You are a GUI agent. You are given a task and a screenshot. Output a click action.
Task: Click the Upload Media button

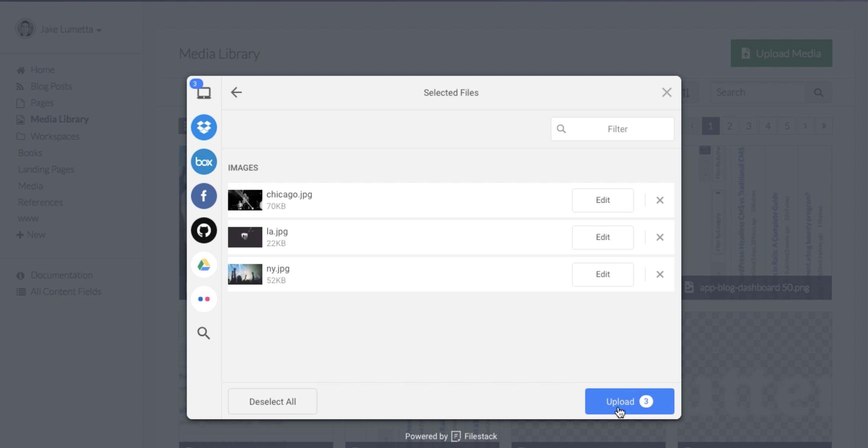(781, 53)
